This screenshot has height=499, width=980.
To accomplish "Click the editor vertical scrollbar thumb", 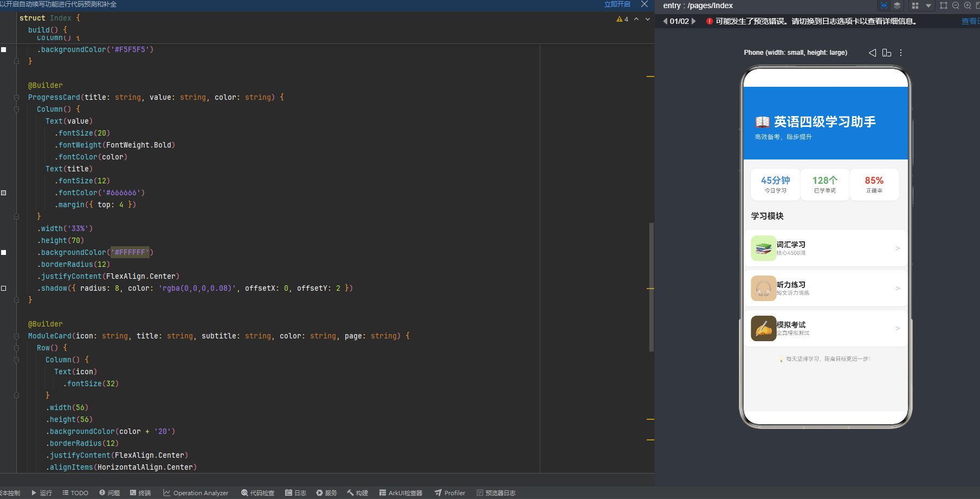I will click(x=652, y=287).
